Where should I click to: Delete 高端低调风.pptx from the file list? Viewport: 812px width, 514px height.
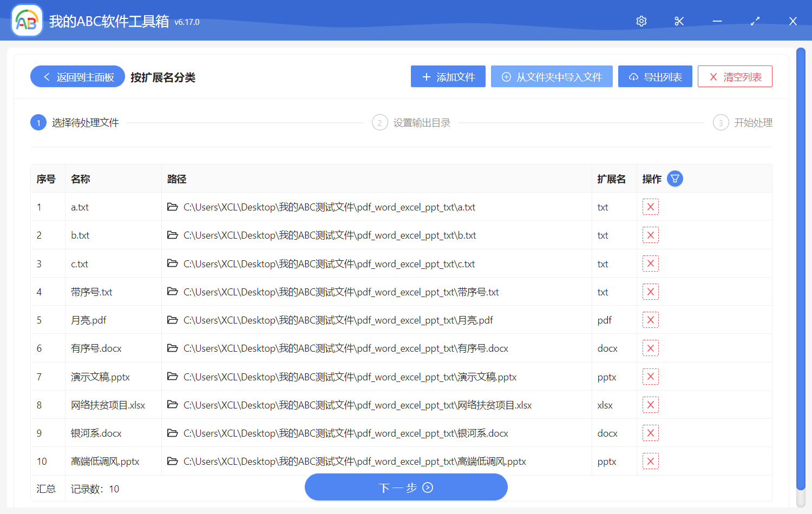(650, 461)
